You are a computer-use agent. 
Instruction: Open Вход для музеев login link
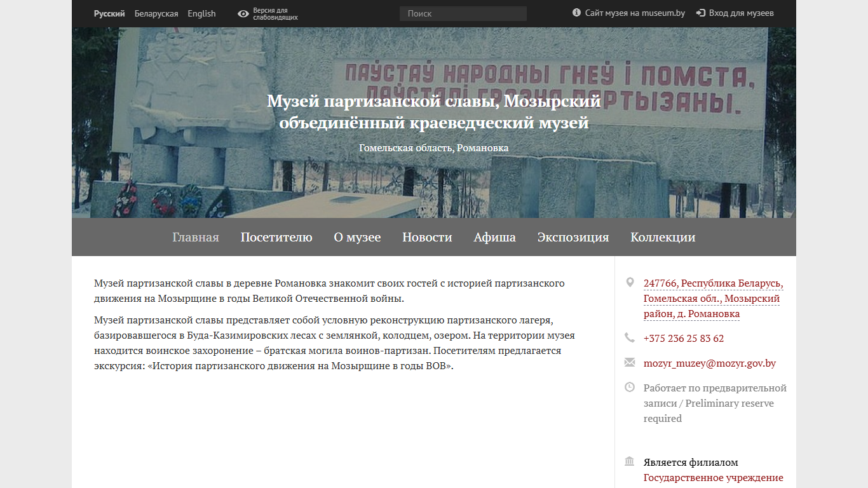click(741, 13)
